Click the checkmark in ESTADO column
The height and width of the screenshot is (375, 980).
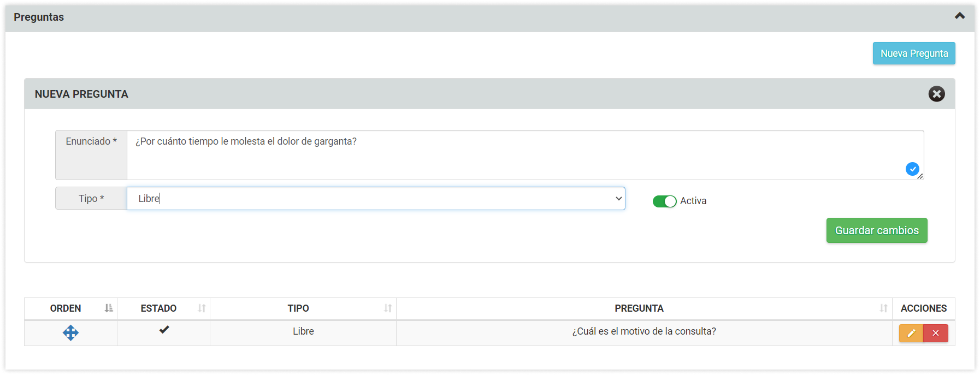[164, 330]
